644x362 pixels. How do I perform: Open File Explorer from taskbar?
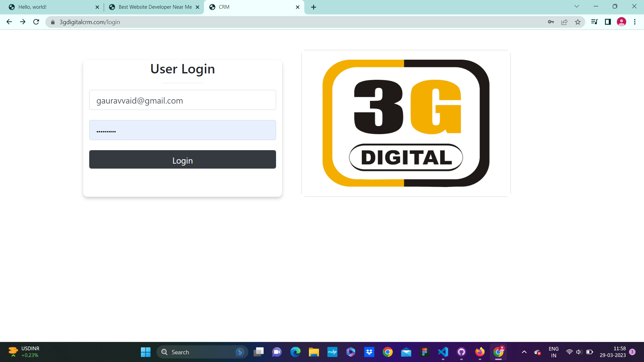point(314,352)
